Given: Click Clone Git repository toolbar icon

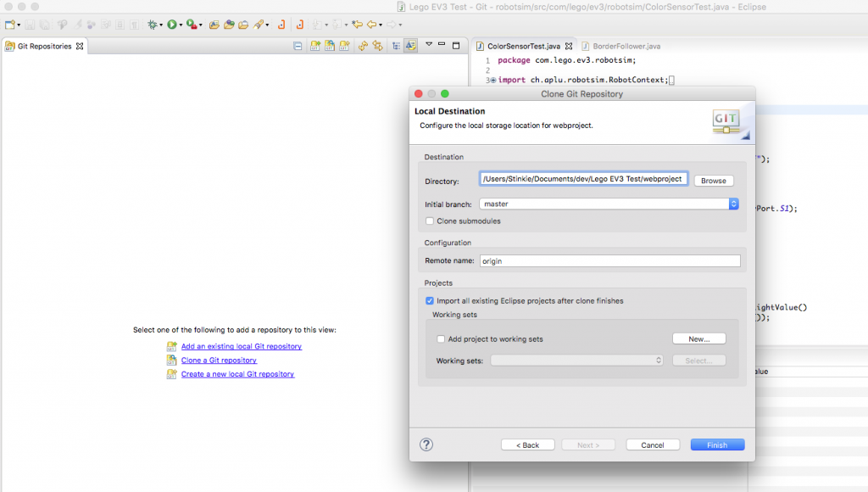Looking at the screenshot, I should [330, 45].
